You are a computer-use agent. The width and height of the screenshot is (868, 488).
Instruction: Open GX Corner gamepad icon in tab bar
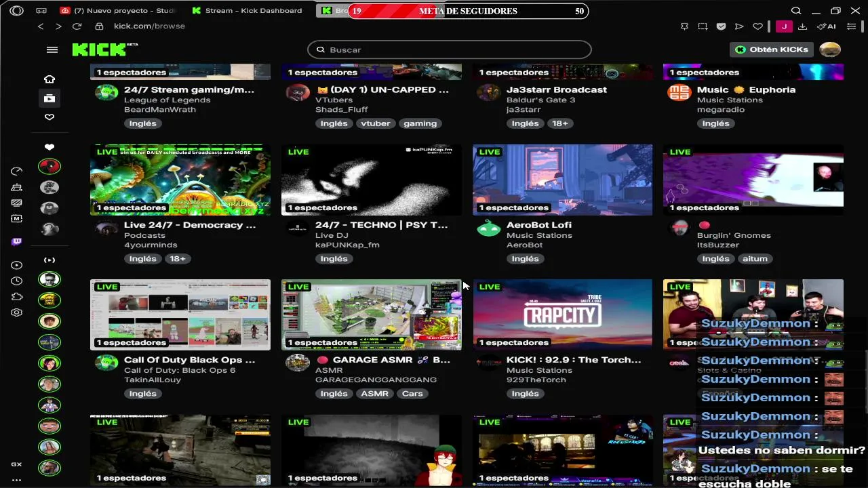pos(41,11)
